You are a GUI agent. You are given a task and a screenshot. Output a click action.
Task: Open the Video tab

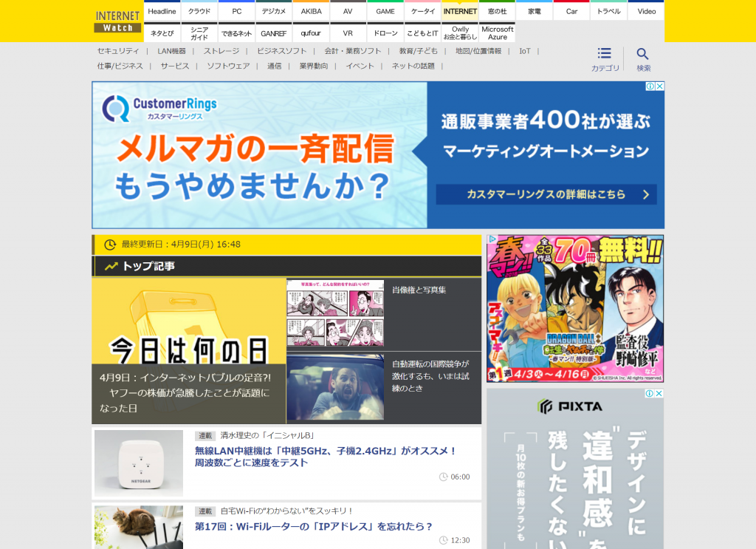coord(646,10)
